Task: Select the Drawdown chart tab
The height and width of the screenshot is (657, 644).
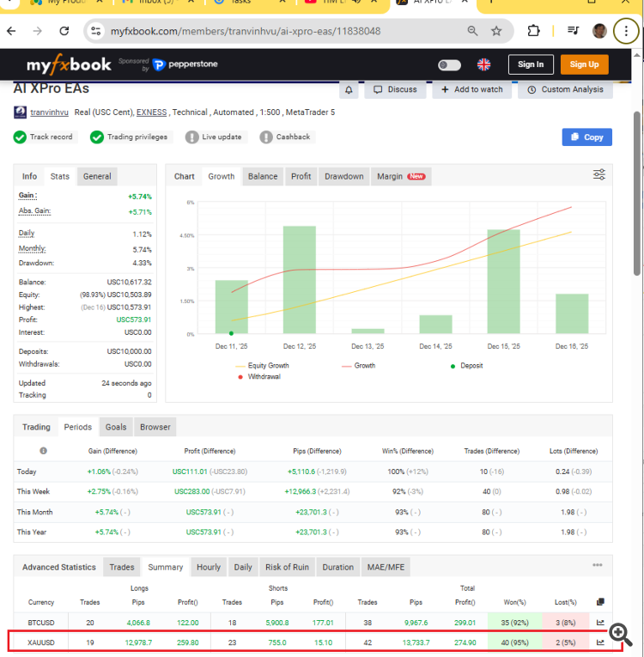Action: tap(344, 176)
